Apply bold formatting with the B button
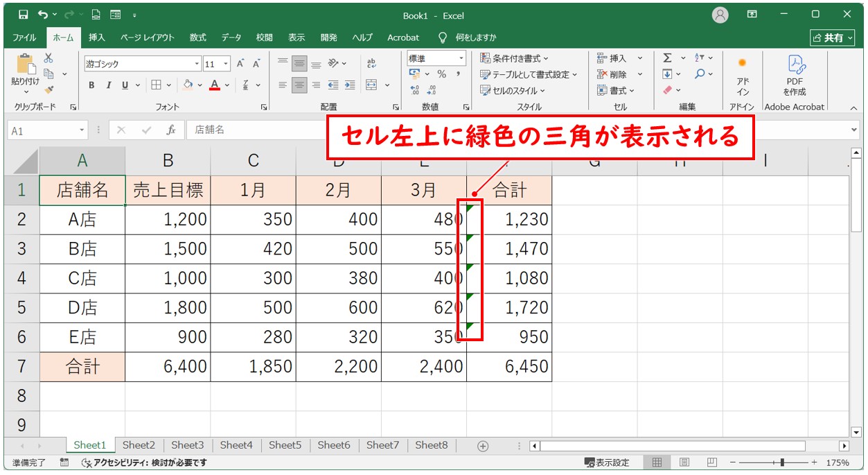This screenshot has width=868, height=475. [x=91, y=85]
